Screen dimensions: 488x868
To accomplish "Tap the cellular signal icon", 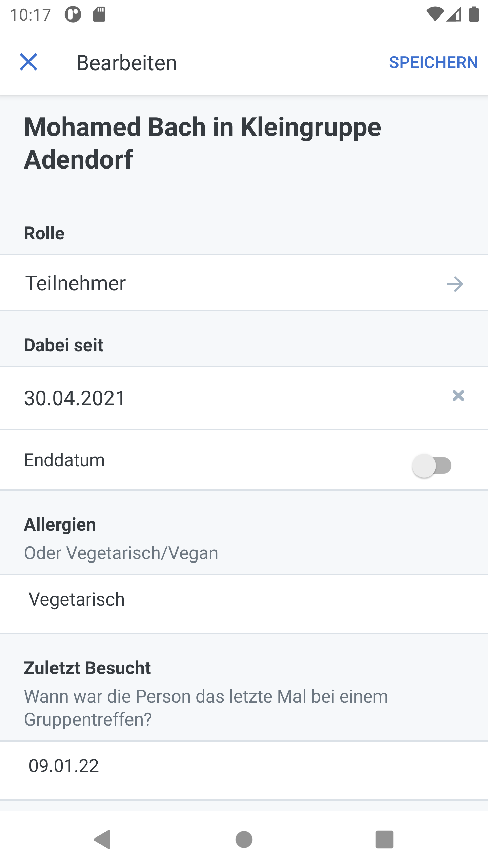I will point(454,15).
